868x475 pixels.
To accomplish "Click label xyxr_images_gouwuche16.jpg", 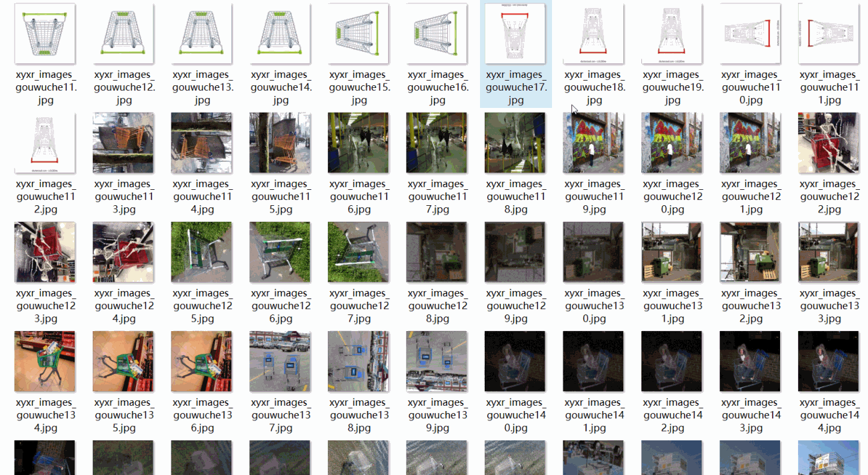I will pyautogui.click(x=437, y=87).
